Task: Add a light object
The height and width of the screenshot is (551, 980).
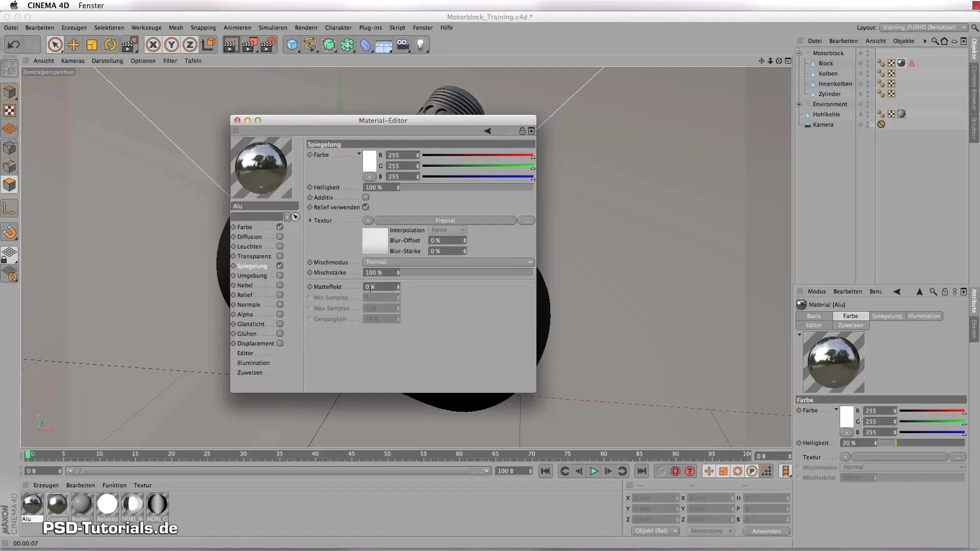Action: [x=421, y=45]
